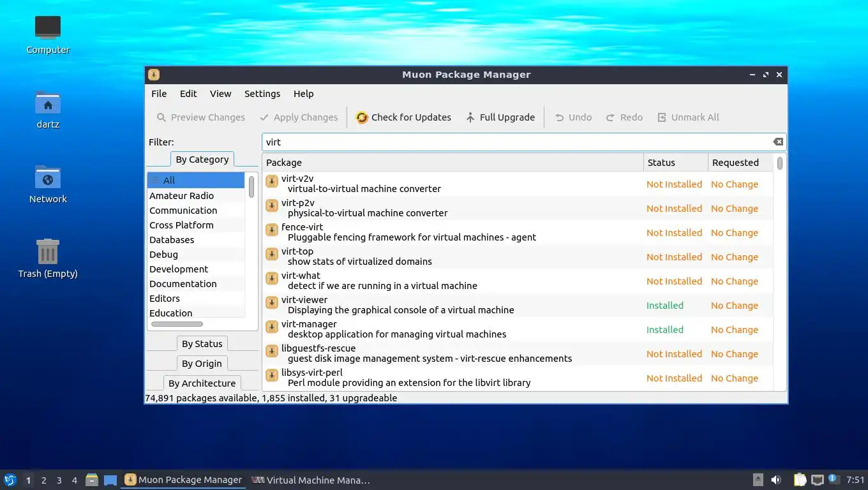
Task: Click the Redo toolbar button
Action: pos(624,117)
